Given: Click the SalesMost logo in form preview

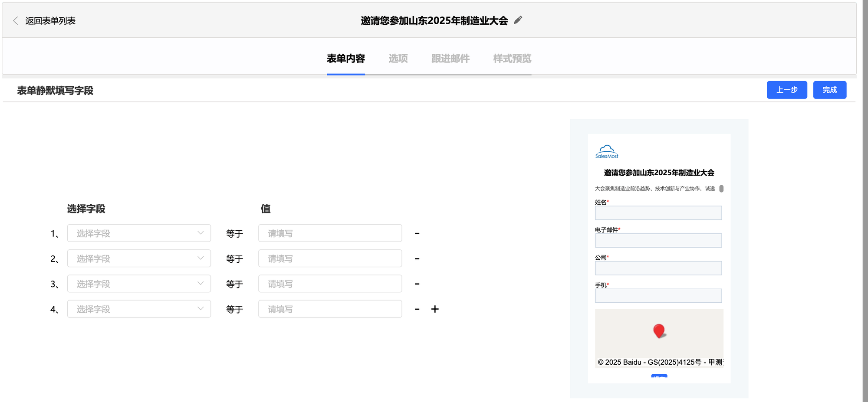Looking at the screenshot, I should tap(606, 152).
